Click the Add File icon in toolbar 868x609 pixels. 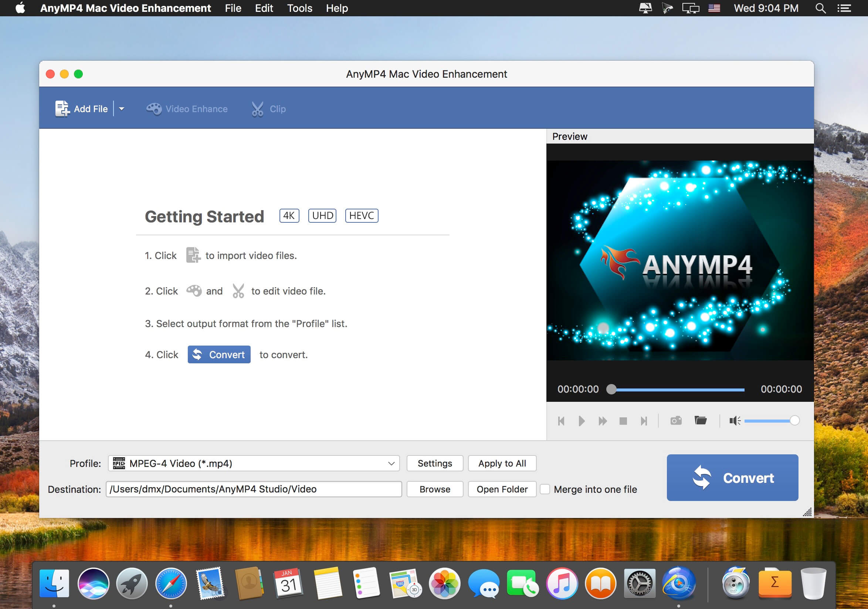pyautogui.click(x=63, y=109)
